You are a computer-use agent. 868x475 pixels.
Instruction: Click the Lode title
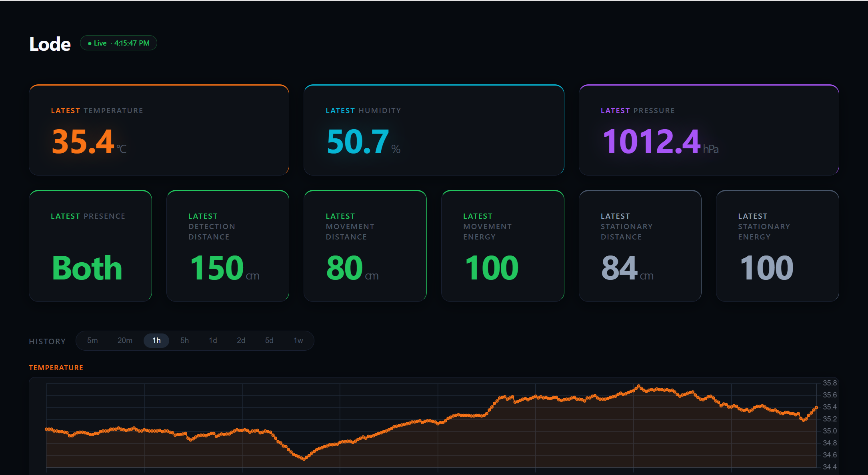[x=50, y=44]
